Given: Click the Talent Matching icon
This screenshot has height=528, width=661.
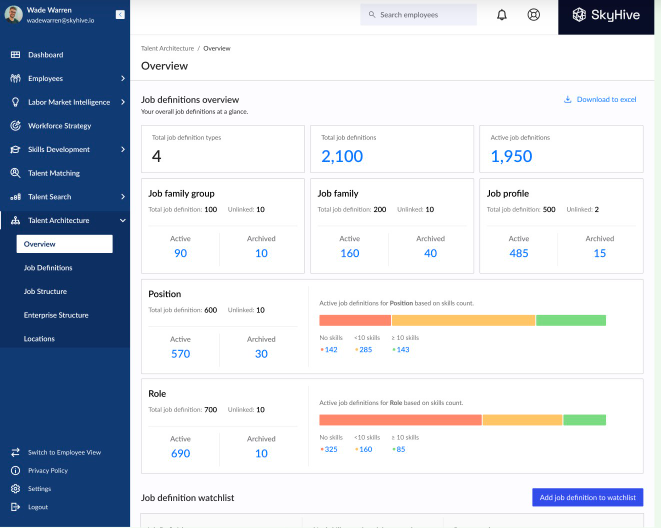Looking at the screenshot, I should [16, 173].
